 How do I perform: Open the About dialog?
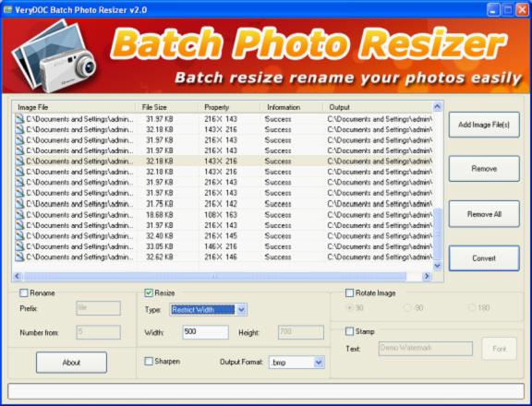click(x=71, y=363)
